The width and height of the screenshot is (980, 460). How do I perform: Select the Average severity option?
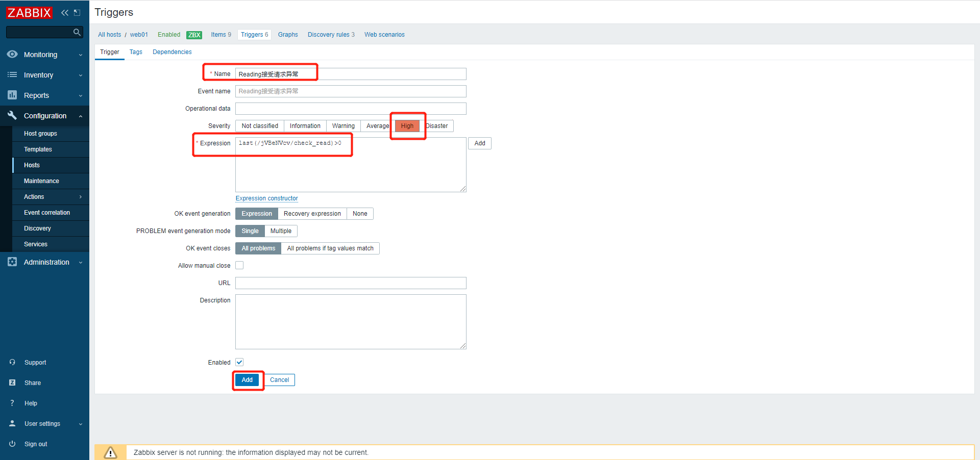pos(378,126)
